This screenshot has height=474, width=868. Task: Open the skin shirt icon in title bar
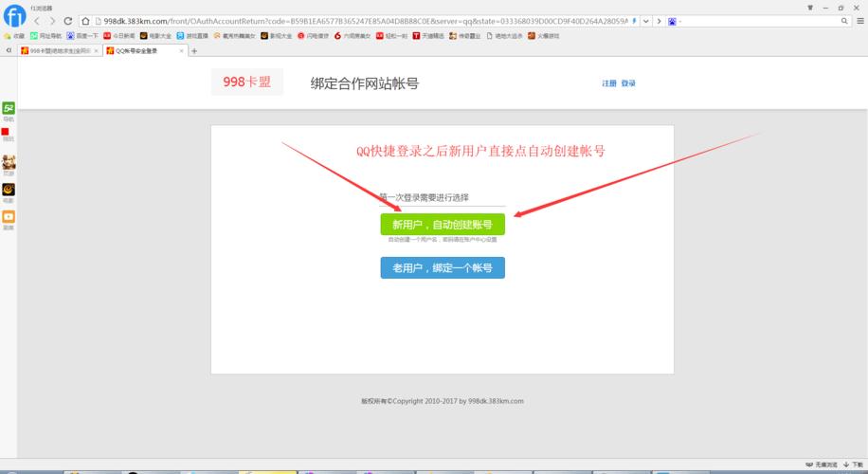[x=810, y=8]
